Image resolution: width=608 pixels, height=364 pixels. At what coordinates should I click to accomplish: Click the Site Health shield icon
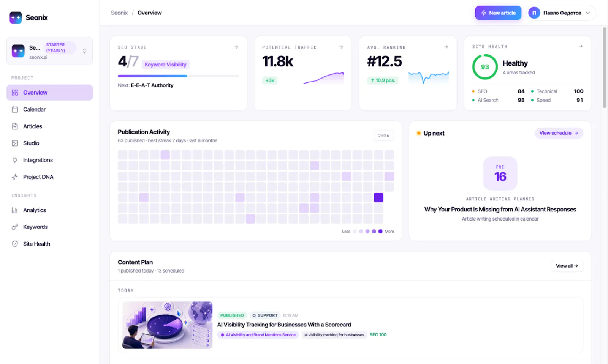(15, 244)
